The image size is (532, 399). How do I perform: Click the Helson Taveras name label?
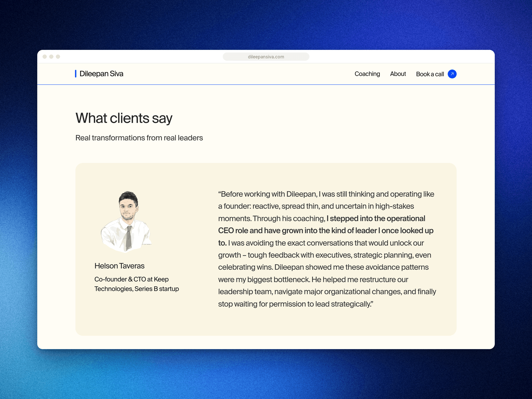click(119, 266)
